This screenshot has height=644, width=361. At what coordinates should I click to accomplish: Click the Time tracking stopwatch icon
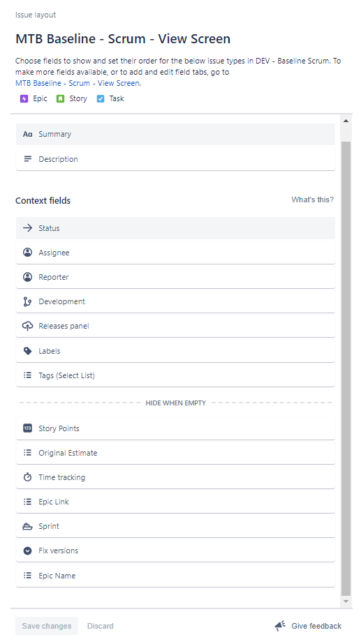tap(27, 477)
